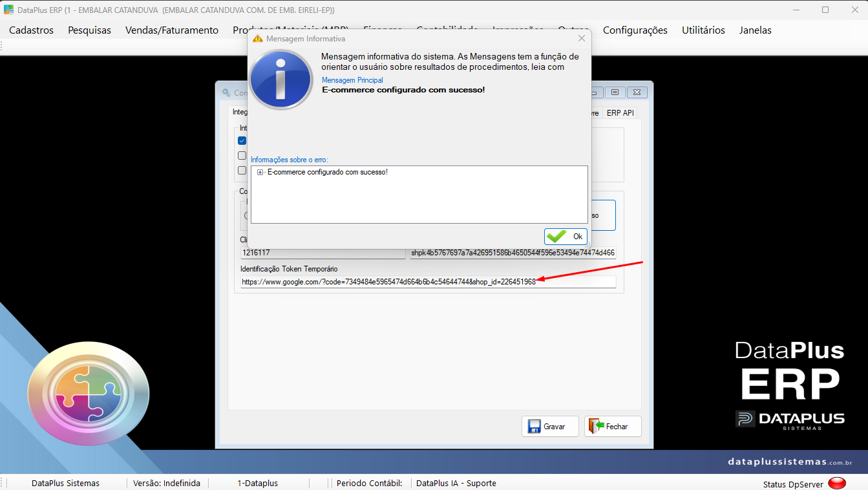Click the 'Identificação Token Temporário' label
Image resolution: width=868 pixels, height=490 pixels.
pos(289,269)
